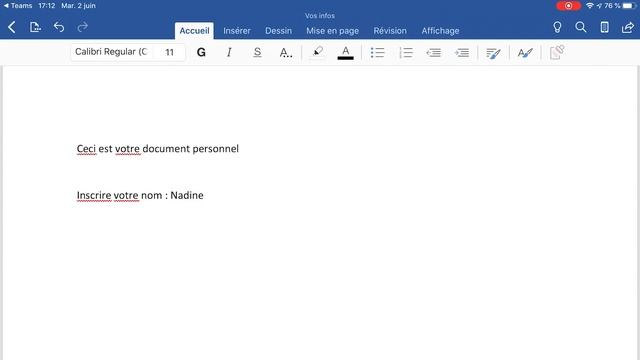Viewport: 640px width, 360px height.
Task: Tap the document title Vos infos
Action: pyautogui.click(x=320, y=16)
